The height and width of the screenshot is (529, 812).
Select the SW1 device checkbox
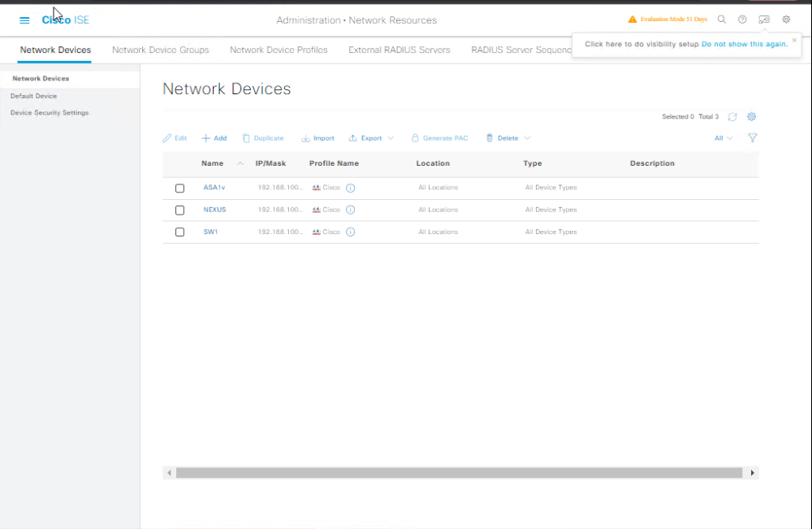[179, 232]
